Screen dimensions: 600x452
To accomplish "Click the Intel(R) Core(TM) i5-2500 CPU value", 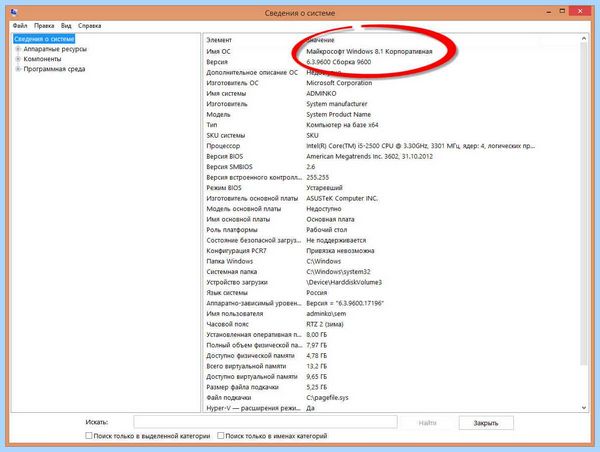I will 421,146.
